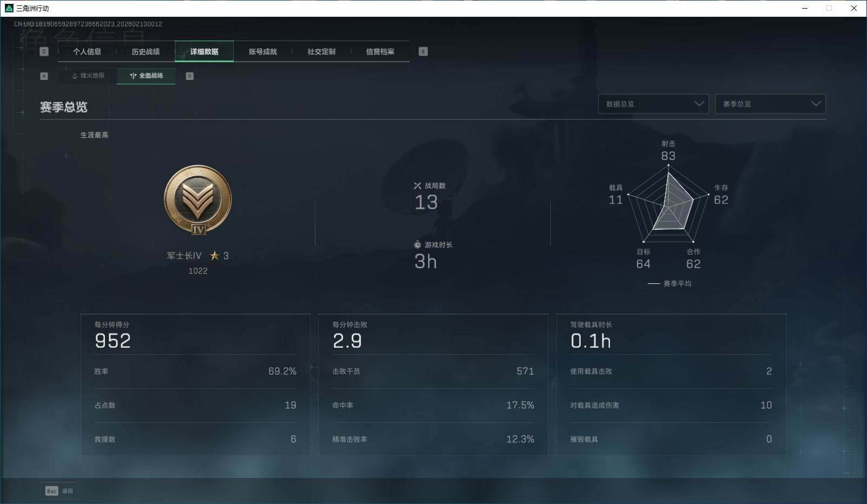Expand the 数据总览 dropdown
867x504 pixels.
point(653,104)
